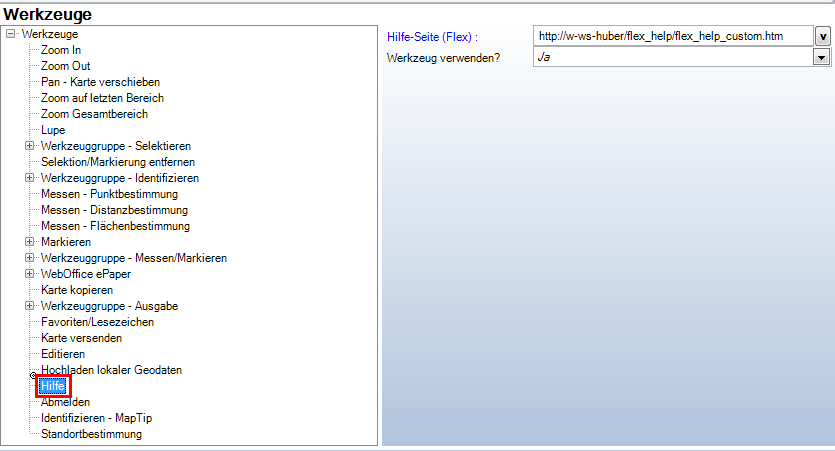Collapse the root Werkzeuge tree node
This screenshot has width=835, height=451.
click(11, 34)
